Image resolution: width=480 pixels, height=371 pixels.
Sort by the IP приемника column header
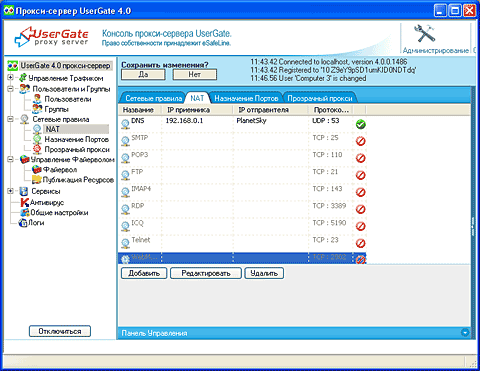[x=197, y=110]
